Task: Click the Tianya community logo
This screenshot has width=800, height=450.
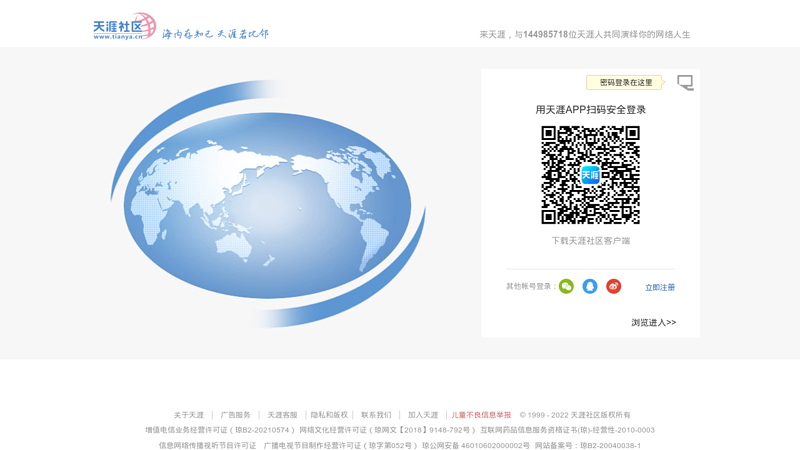Action: pos(124,27)
